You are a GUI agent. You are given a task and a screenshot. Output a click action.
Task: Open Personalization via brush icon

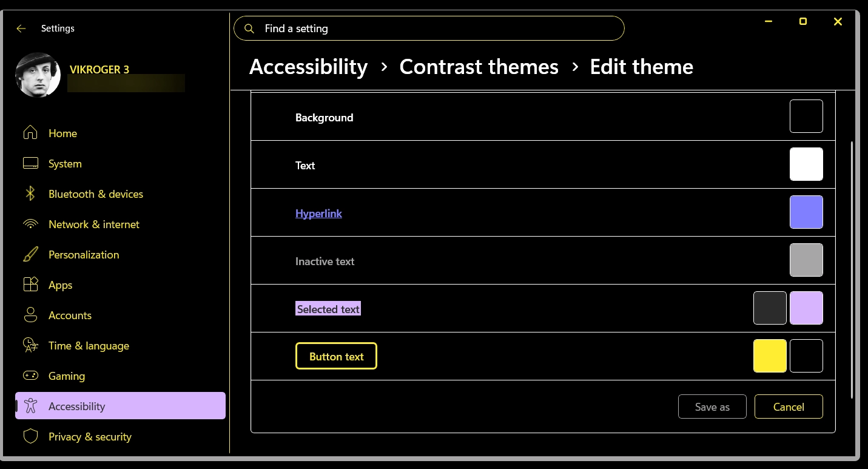(x=30, y=254)
